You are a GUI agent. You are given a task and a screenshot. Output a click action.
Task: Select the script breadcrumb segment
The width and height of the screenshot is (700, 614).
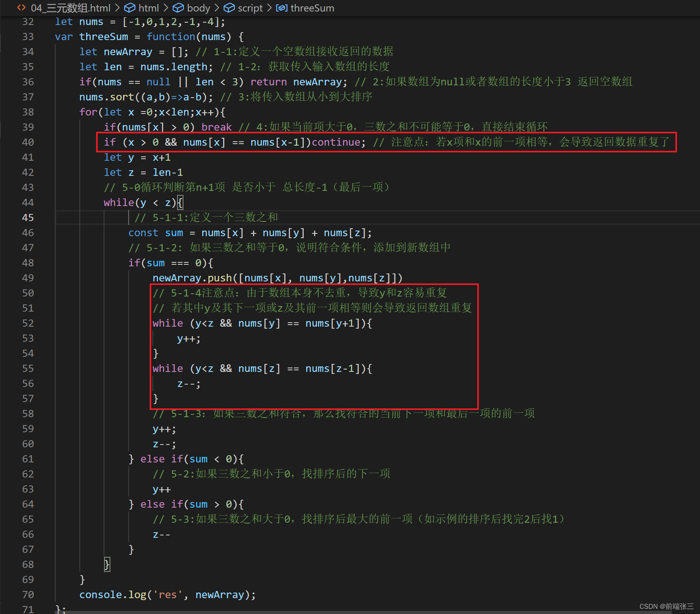(250, 8)
